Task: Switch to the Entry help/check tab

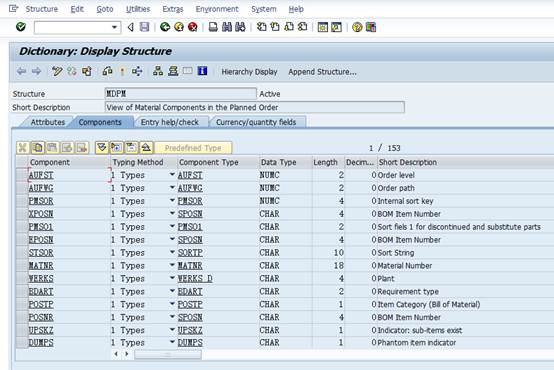Action: 170,122
